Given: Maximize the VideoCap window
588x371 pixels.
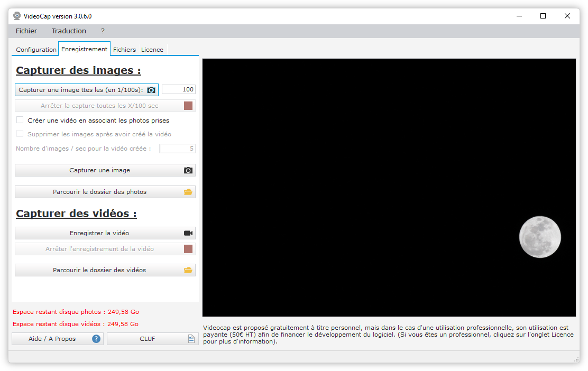Looking at the screenshot, I should click(543, 16).
